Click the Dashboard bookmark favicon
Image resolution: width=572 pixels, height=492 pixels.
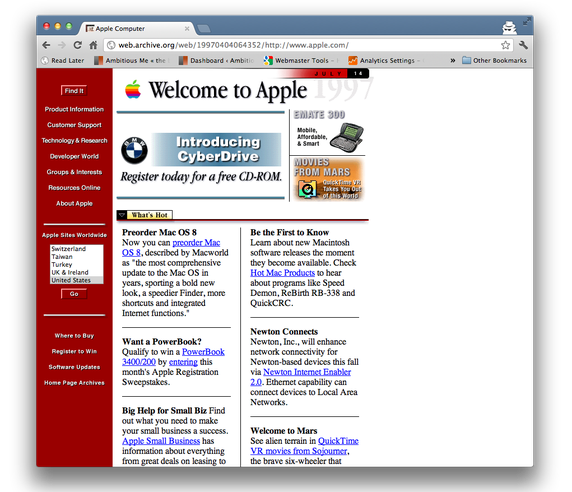click(x=183, y=61)
